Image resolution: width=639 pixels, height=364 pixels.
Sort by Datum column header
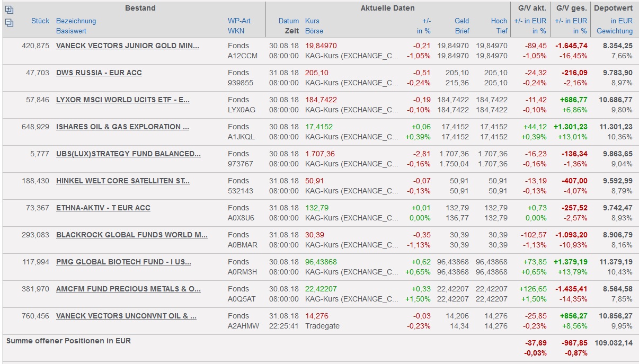(289, 21)
